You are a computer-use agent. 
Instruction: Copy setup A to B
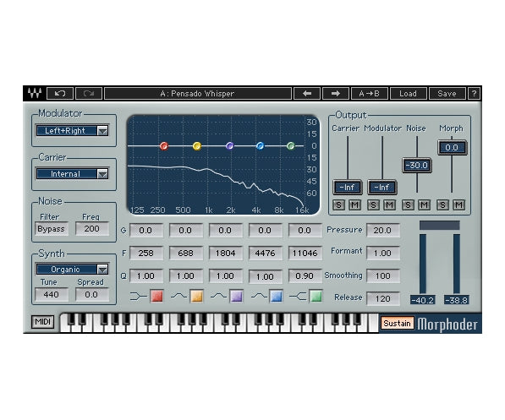pyautogui.click(x=369, y=93)
